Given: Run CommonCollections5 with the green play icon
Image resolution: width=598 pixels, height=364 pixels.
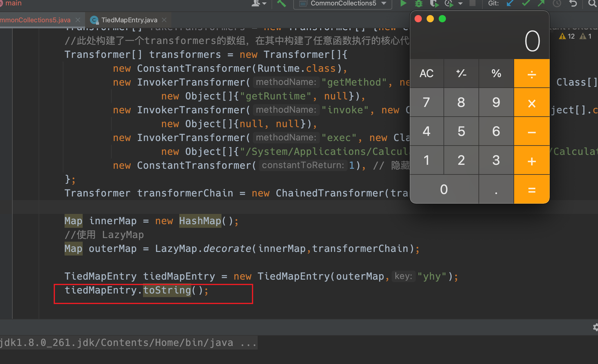Looking at the screenshot, I should pos(403,3).
